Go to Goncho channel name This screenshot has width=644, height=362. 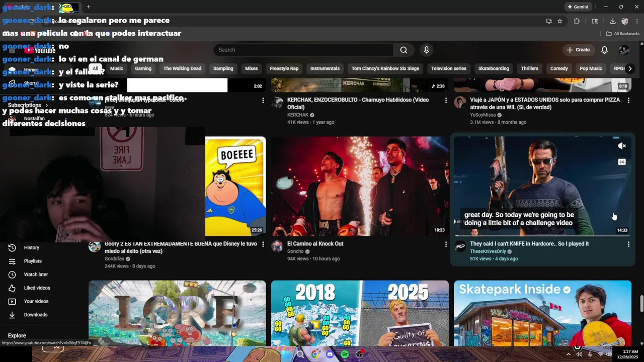(295, 251)
